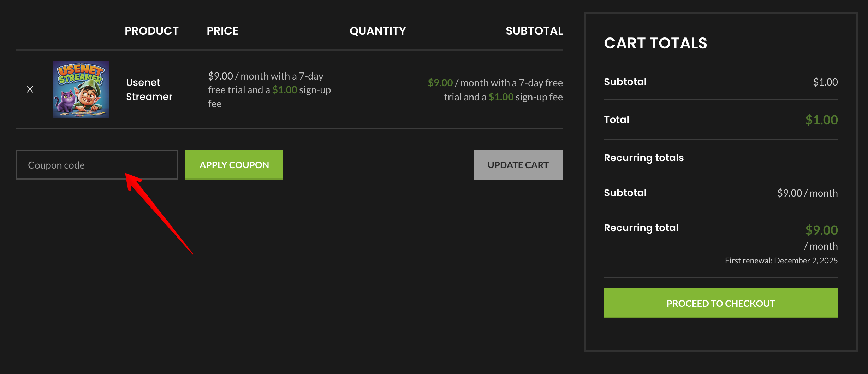Click the First renewal date text
The image size is (868, 374).
coord(781,261)
